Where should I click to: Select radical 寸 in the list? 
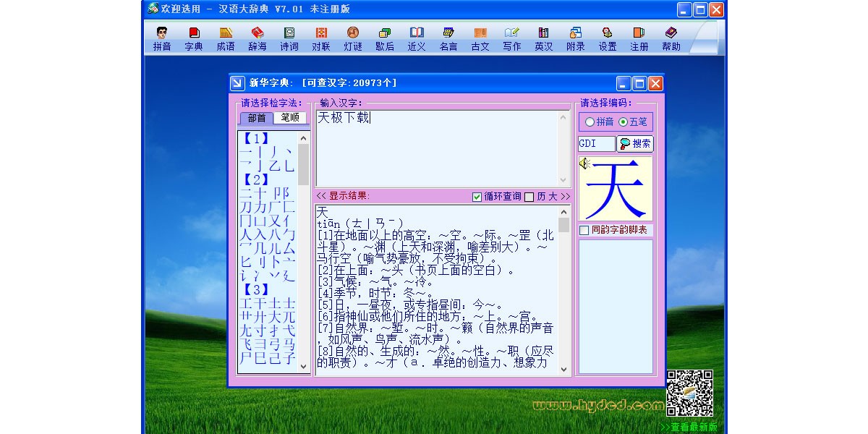click(x=260, y=331)
